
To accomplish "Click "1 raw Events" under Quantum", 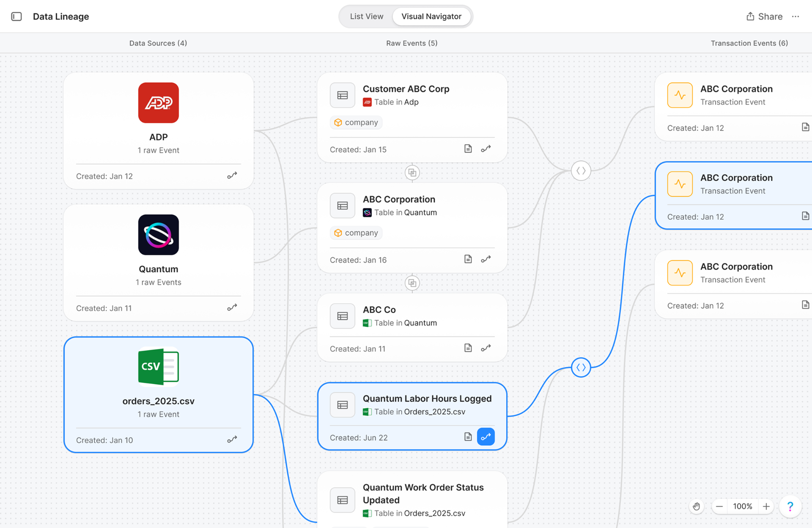I will tap(158, 282).
